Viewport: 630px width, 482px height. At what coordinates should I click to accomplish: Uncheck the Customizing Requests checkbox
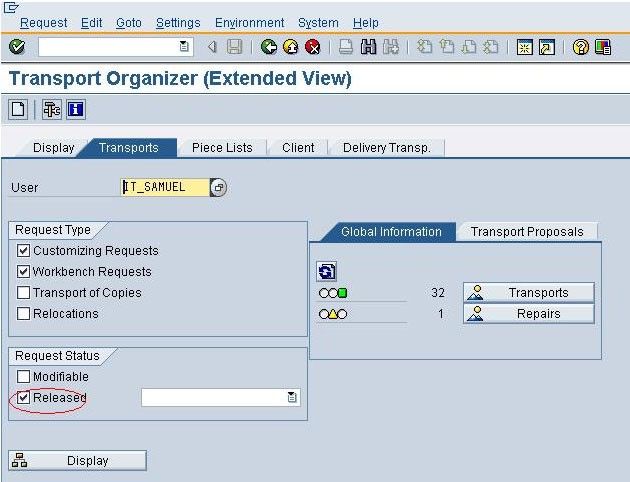(x=23, y=251)
